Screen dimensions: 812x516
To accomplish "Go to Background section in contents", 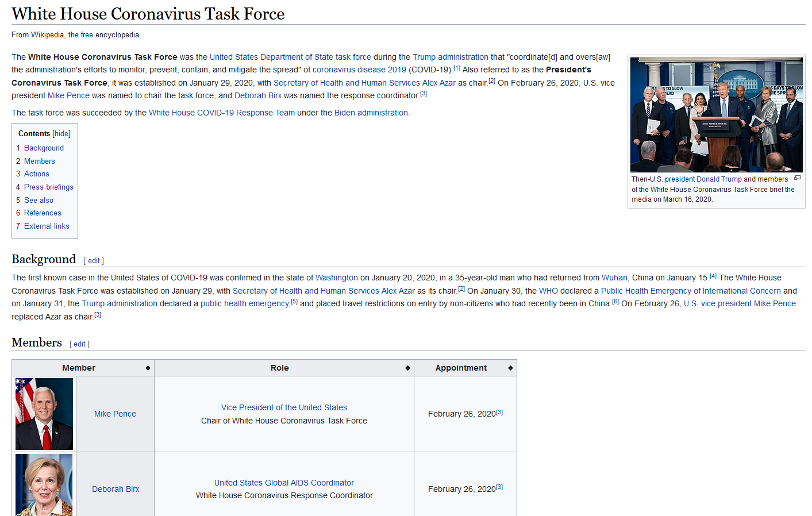I will 44,148.
